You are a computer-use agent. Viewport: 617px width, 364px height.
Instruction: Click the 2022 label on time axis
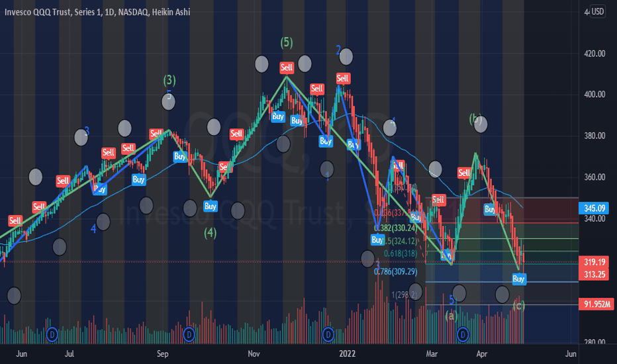point(347,354)
